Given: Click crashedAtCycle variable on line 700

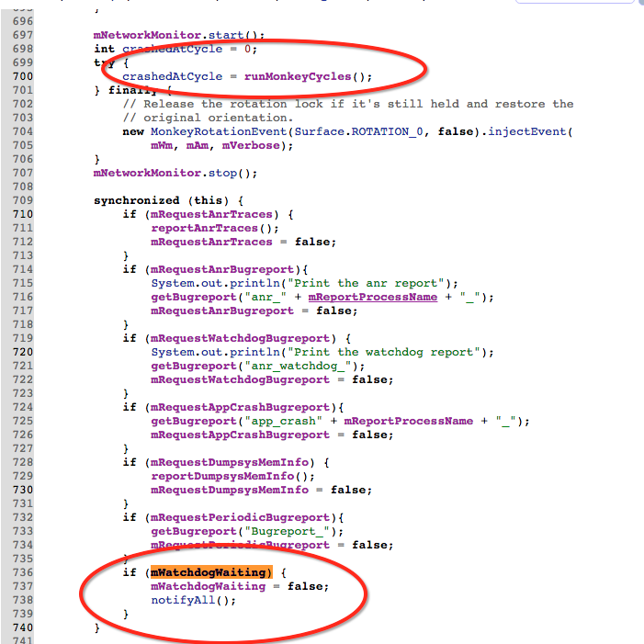Looking at the screenshot, I should [x=173, y=77].
